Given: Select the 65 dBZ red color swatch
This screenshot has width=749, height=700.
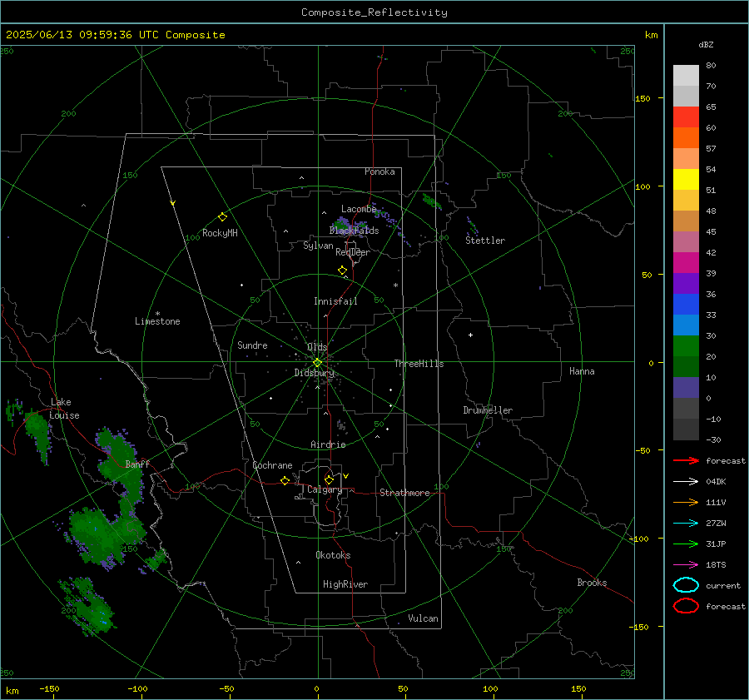Looking at the screenshot, I should [x=686, y=117].
